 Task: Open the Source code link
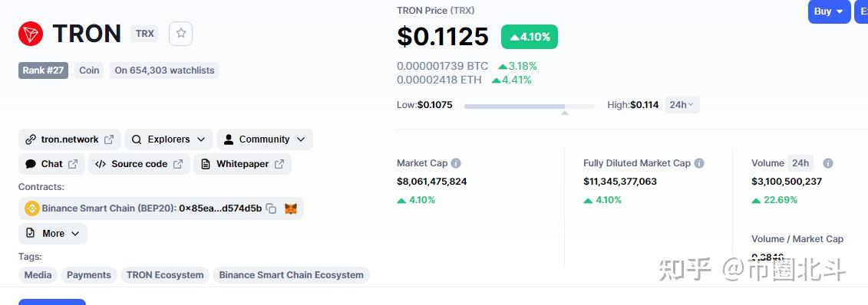[x=139, y=164]
